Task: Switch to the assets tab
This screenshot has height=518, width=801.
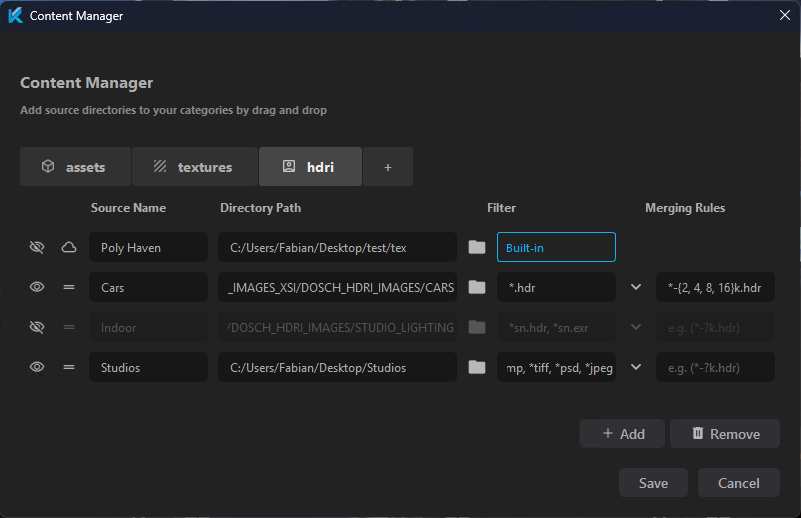Action: coord(75,167)
